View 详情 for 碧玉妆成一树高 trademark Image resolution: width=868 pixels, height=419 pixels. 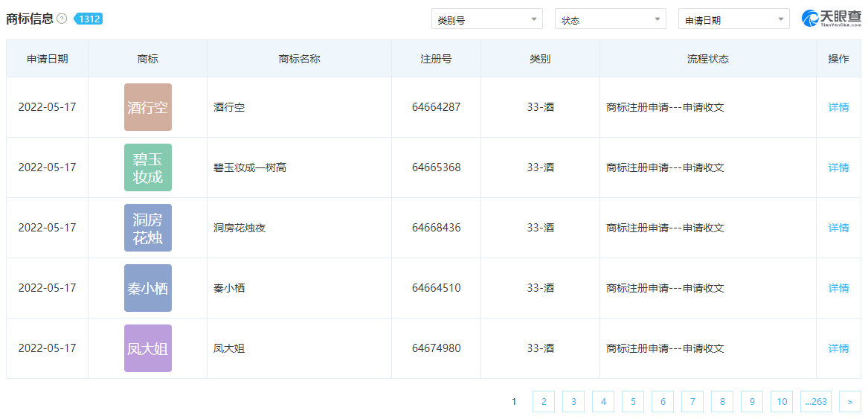(838, 167)
